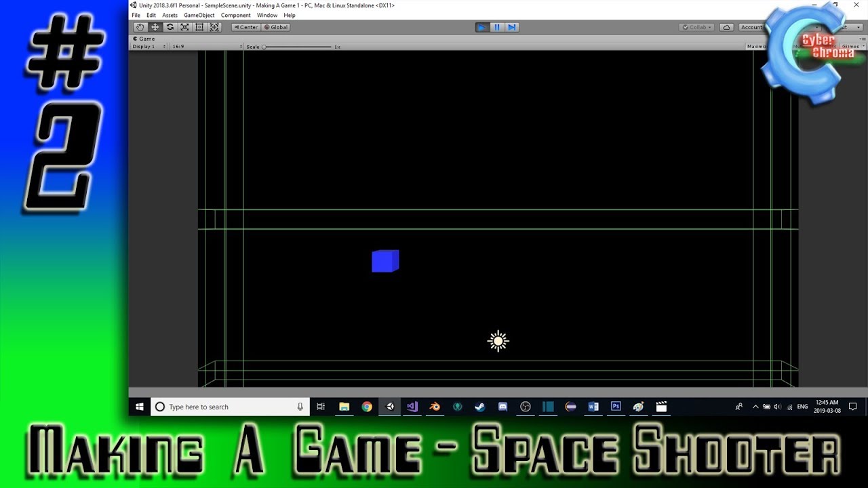868x488 pixels.
Task: Open File Explorer from the taskbar
Action: tap(344, 407)
